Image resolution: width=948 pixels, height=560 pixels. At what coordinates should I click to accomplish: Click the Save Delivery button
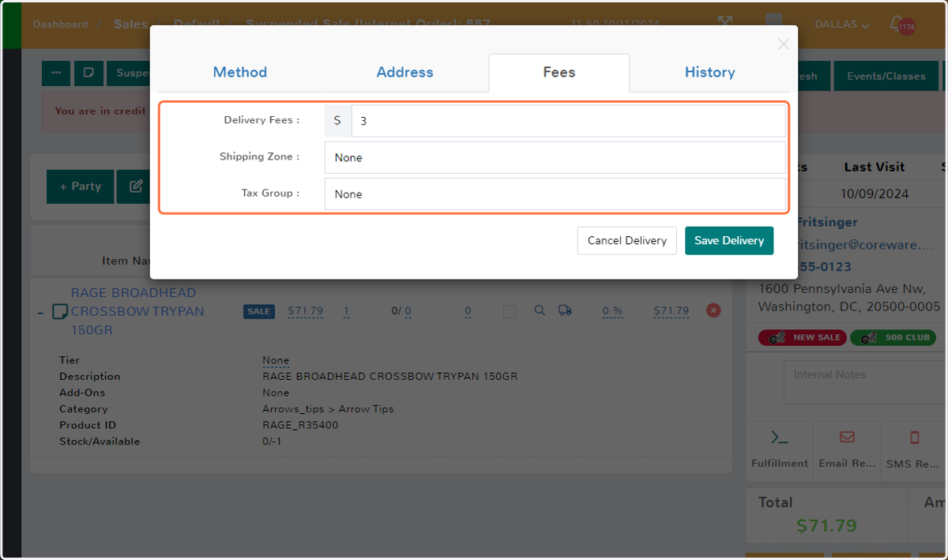pyautogui.click(x=729, y=241)
